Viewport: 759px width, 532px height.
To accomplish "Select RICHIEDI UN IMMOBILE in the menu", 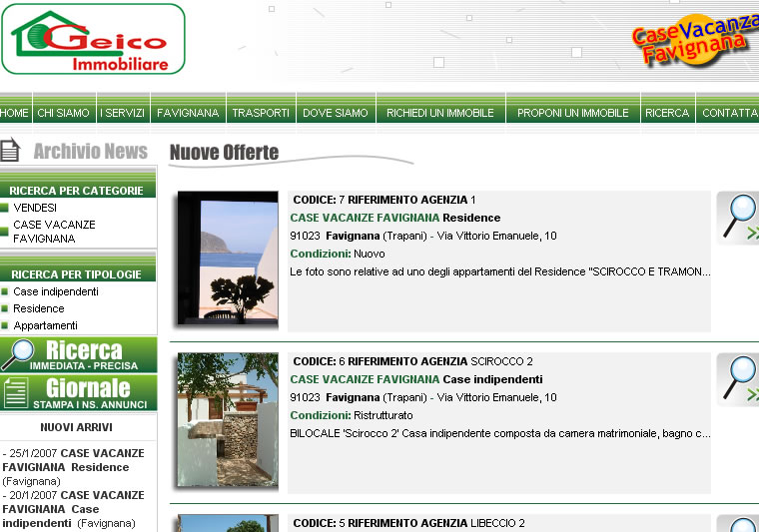I will [440, 113].
